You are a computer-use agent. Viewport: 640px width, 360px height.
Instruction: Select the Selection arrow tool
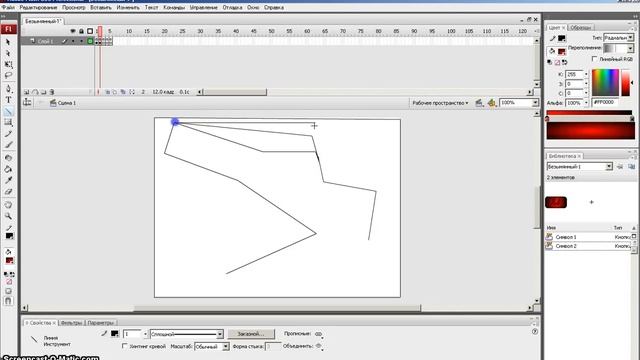(x=8, y=42)
